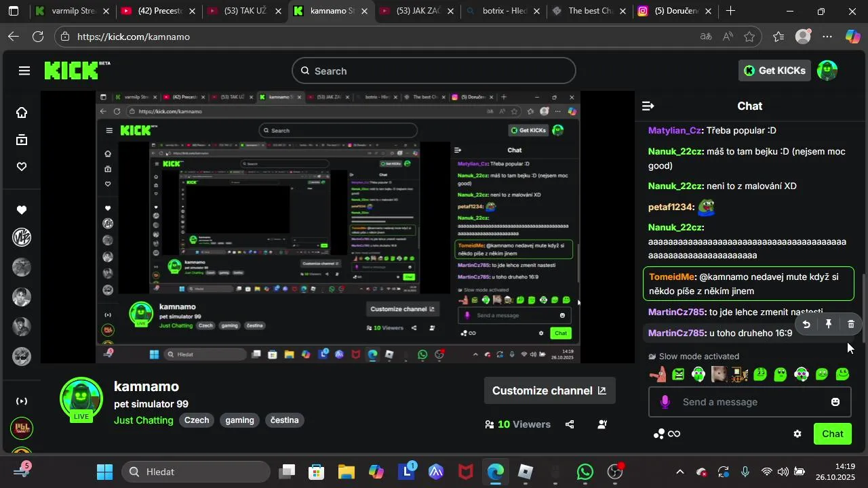
Task: Collapse the chat panel with arrow icon
Action: (648, 106)
